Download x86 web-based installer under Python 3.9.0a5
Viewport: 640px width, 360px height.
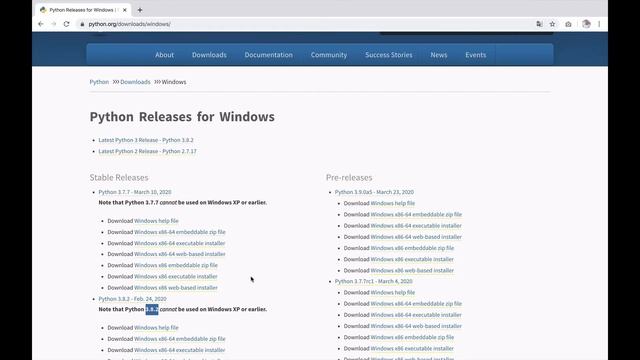pyautogui.click(x=412, y=271)
